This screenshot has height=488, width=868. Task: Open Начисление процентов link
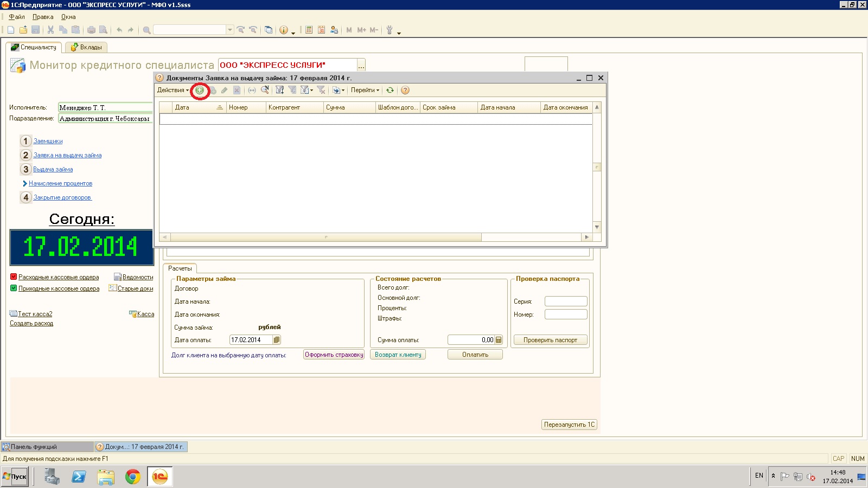coord(60,183)
